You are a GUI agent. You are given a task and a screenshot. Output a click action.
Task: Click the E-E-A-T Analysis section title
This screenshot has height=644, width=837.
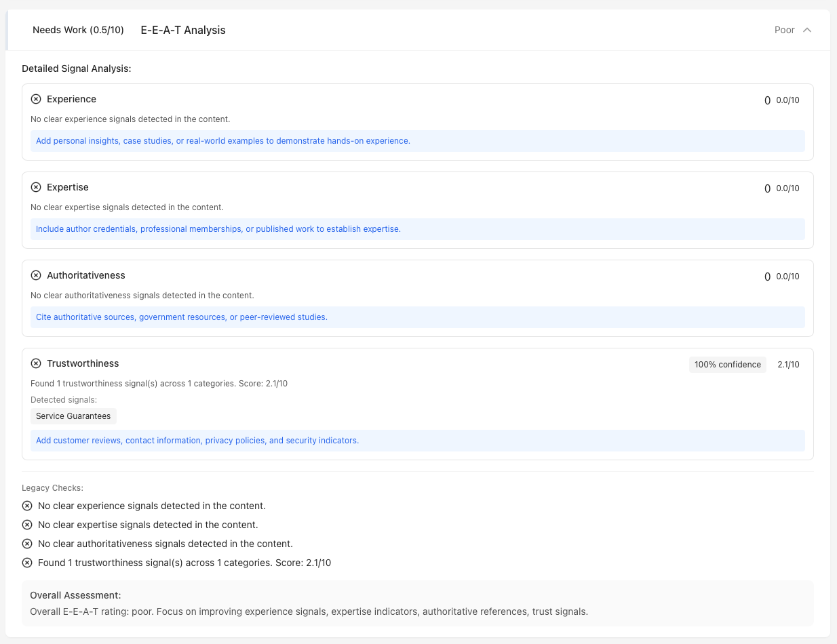(183, 30)
